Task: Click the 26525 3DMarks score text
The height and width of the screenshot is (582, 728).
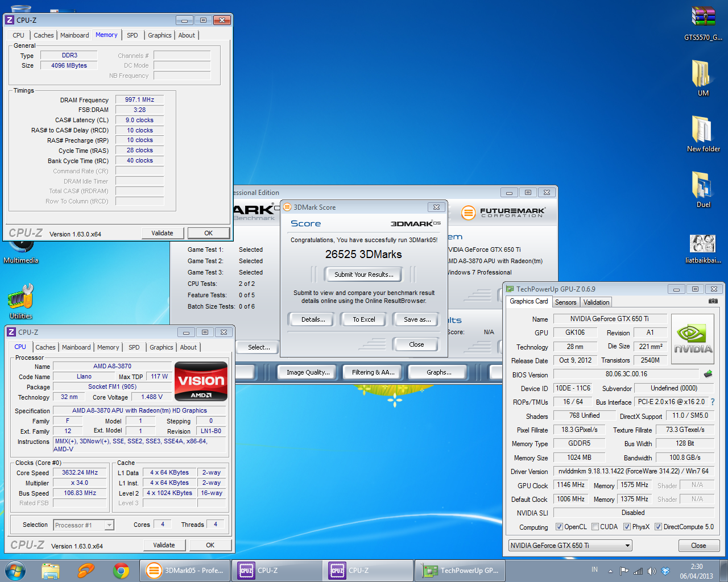Action: coord(363,255)
